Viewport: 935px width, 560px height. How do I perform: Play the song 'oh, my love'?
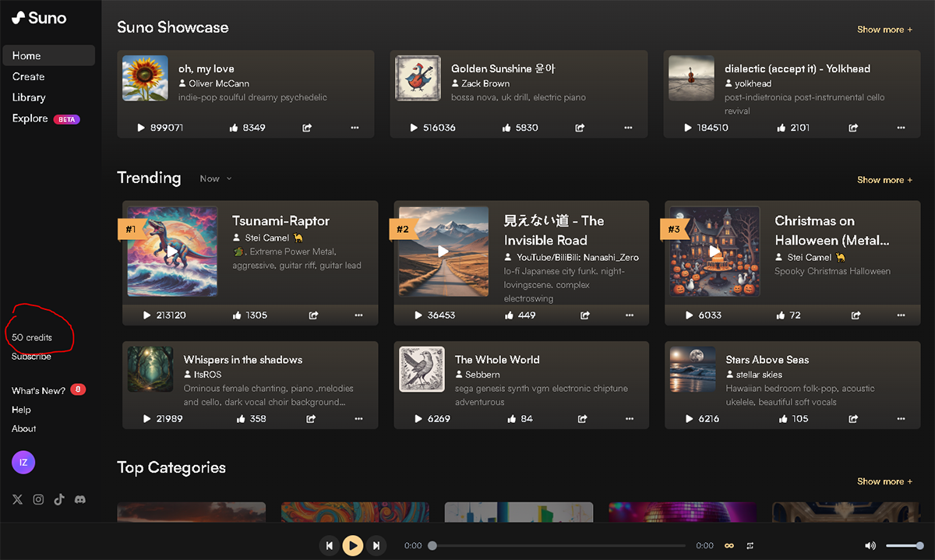142,128
